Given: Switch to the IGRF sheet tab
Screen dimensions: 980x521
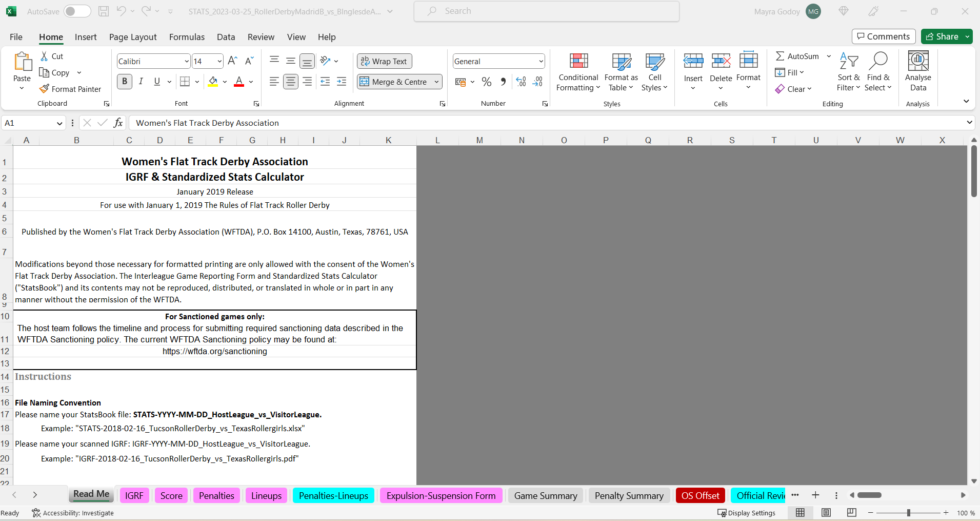Looking at the screenshot, I should pyautogui.click(x=134, y=495).
